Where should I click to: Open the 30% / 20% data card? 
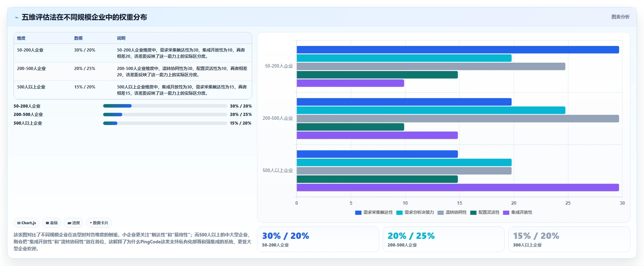click(x=318, y=239)
